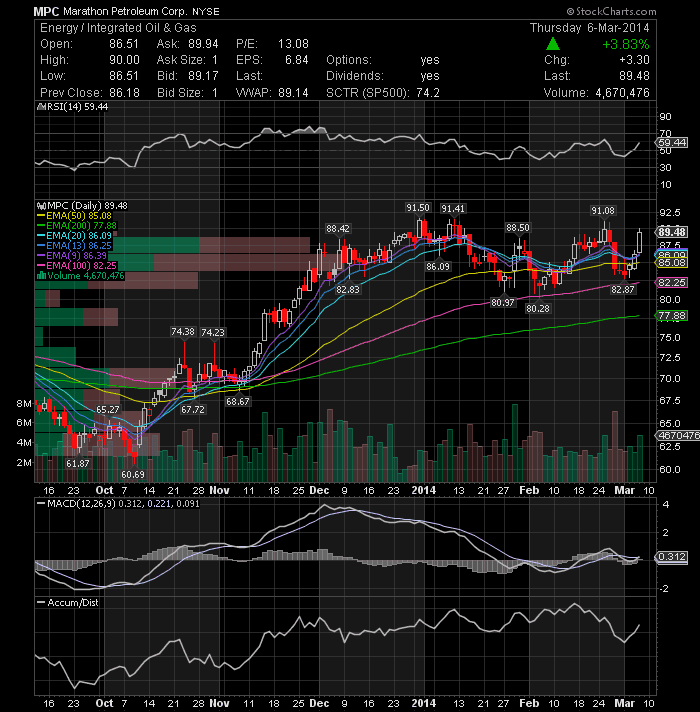Click the MPC ticker symbol title
This screenshot has width=700, height=712.
[x=46, y=11]
